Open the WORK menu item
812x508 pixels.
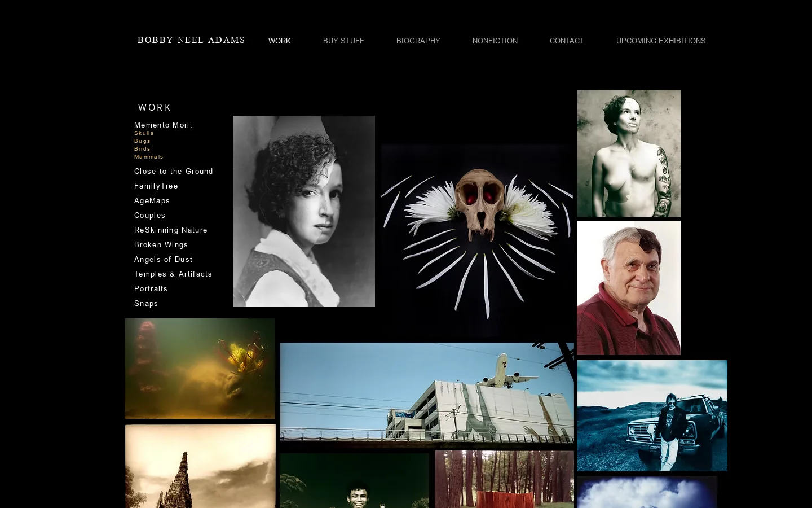coord(280,41)
